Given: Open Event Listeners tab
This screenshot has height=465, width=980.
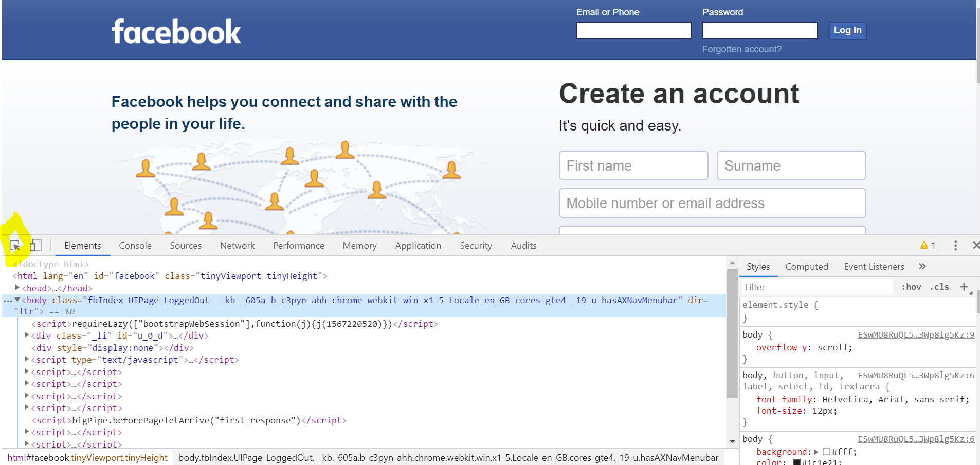Looking at the screenshot, I should tap(874, 267).
